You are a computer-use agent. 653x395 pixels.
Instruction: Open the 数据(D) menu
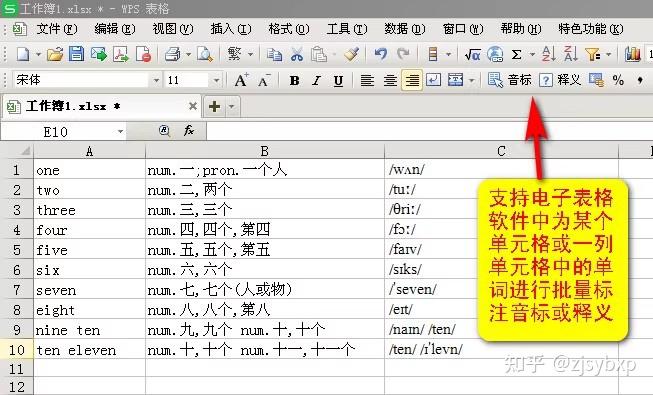coord(404,29)
